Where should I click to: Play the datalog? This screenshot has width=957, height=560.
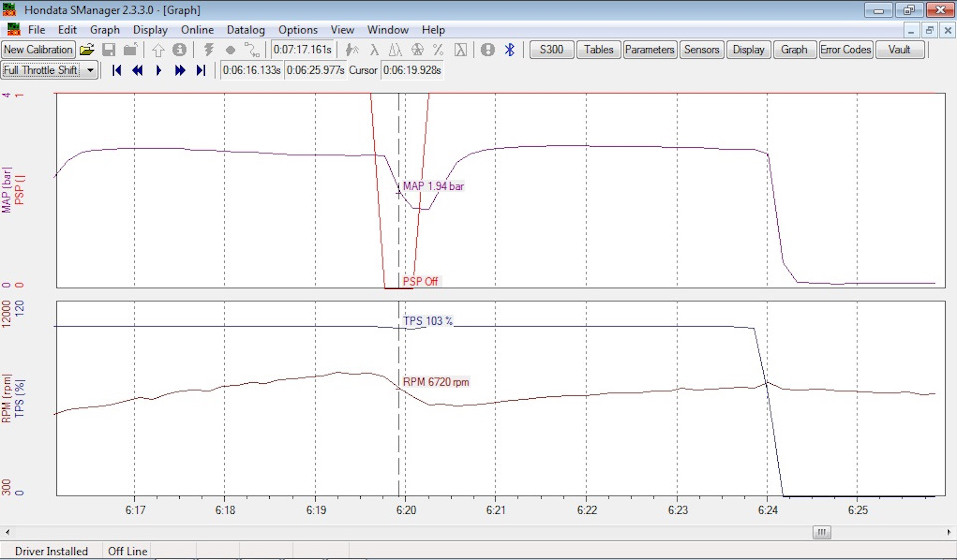(159, 70)
